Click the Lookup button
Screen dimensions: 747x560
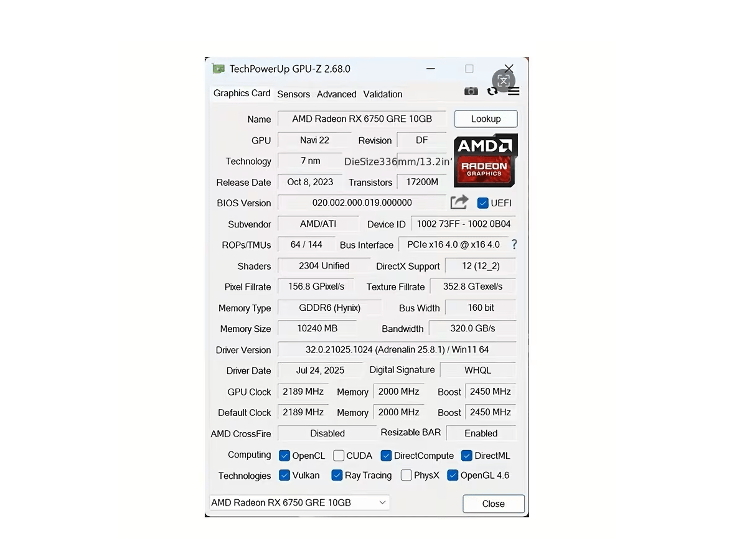486,119
